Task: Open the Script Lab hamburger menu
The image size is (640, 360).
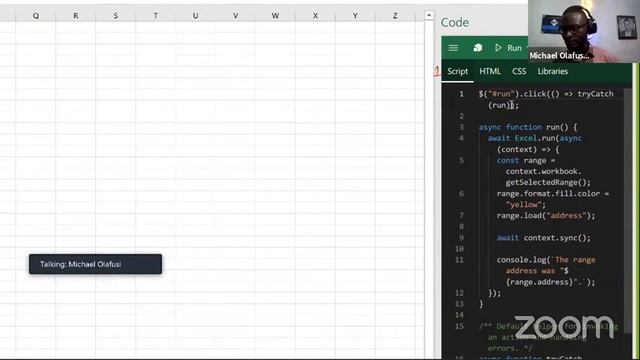Action: coord(453,48)
